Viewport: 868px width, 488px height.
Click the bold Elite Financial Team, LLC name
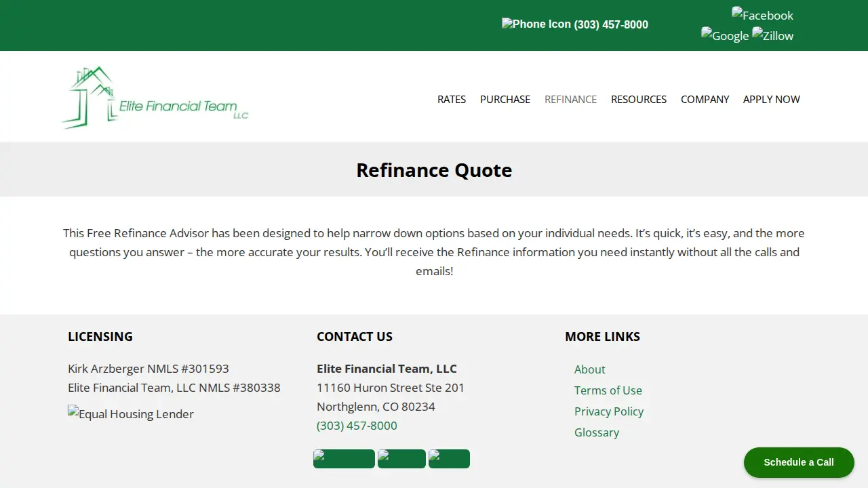(x=387, y=369)
